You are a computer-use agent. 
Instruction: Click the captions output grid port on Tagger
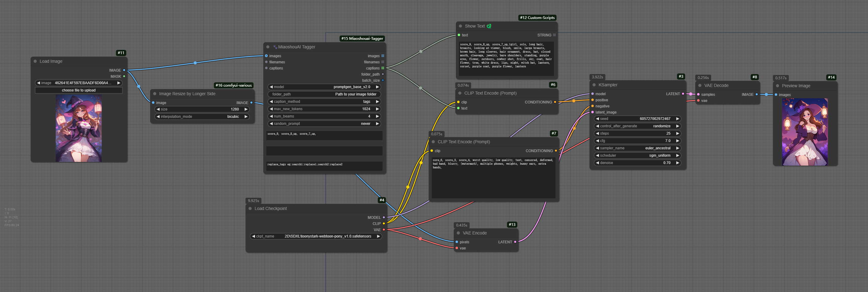point(383,68)
